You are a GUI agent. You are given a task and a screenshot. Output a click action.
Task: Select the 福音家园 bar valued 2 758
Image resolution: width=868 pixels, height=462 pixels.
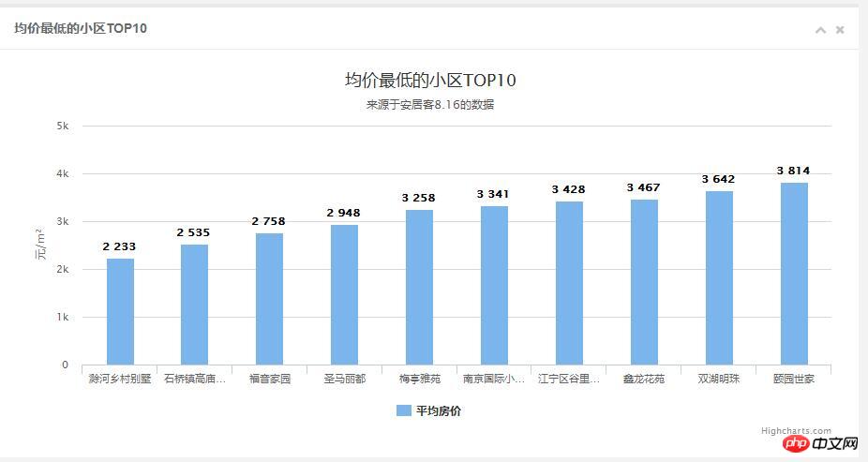click(x=270, y=299)
